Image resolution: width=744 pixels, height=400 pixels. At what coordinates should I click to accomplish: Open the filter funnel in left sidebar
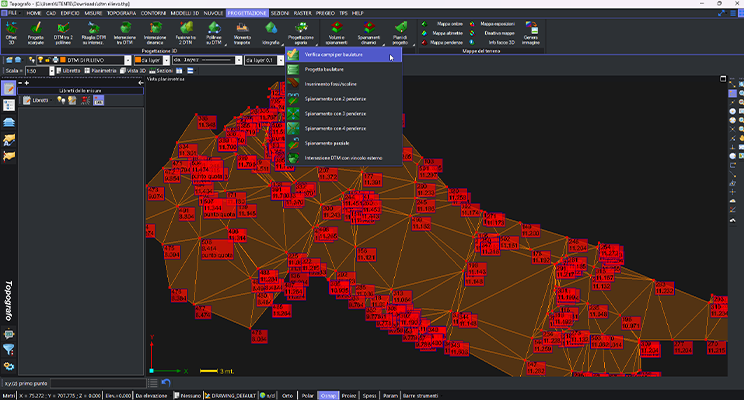[9, 350]
